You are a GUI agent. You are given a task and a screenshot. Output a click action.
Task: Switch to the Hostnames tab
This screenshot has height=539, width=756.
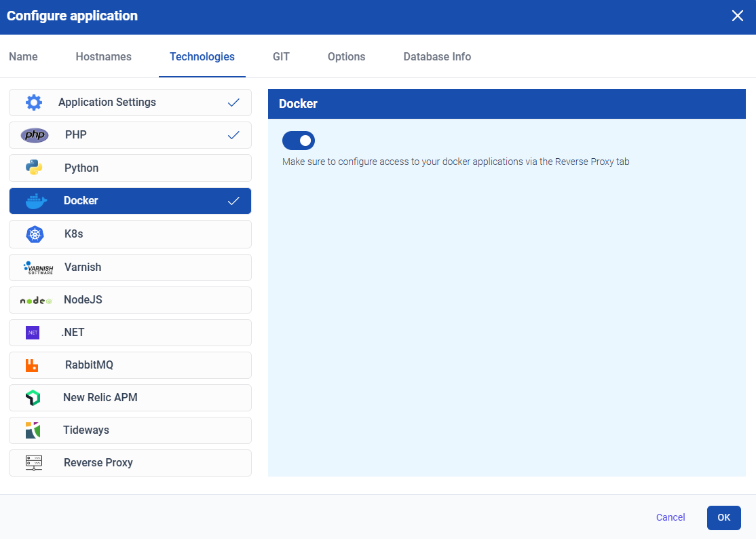[x=103, y=56]
